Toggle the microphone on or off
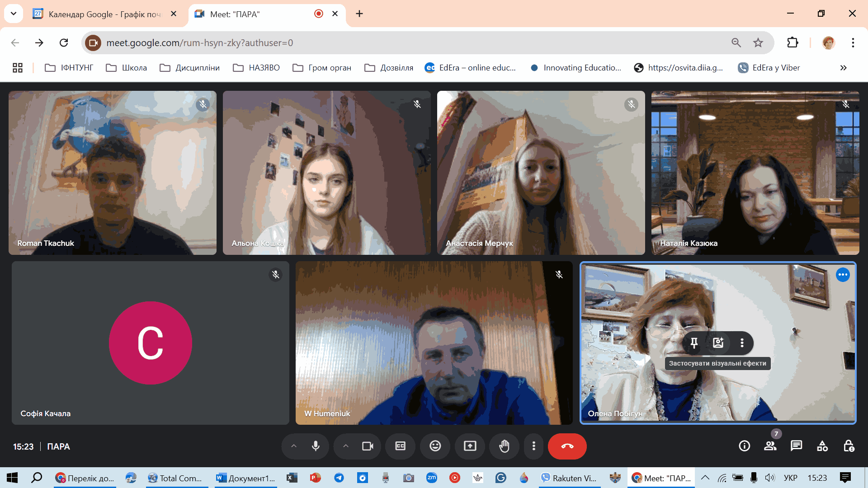Image resolution: width=868 pixels, height=488 pixels. [316, 446]
